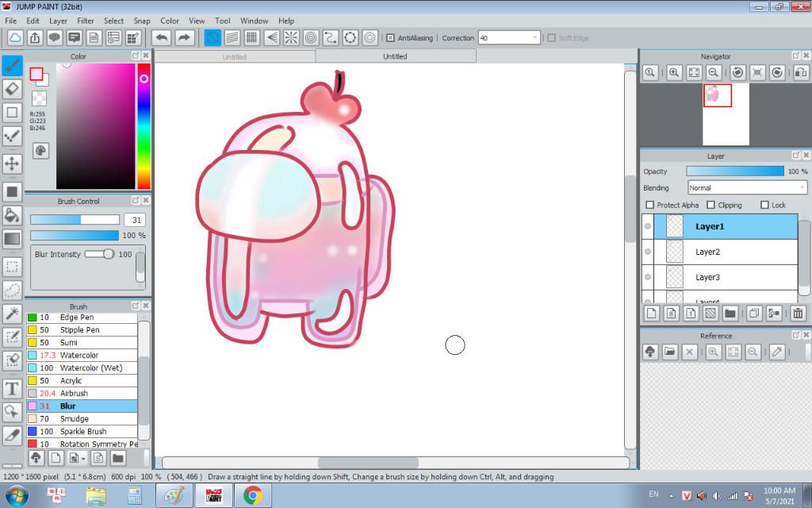Add new layer in Layer panel

pos(652,313)
